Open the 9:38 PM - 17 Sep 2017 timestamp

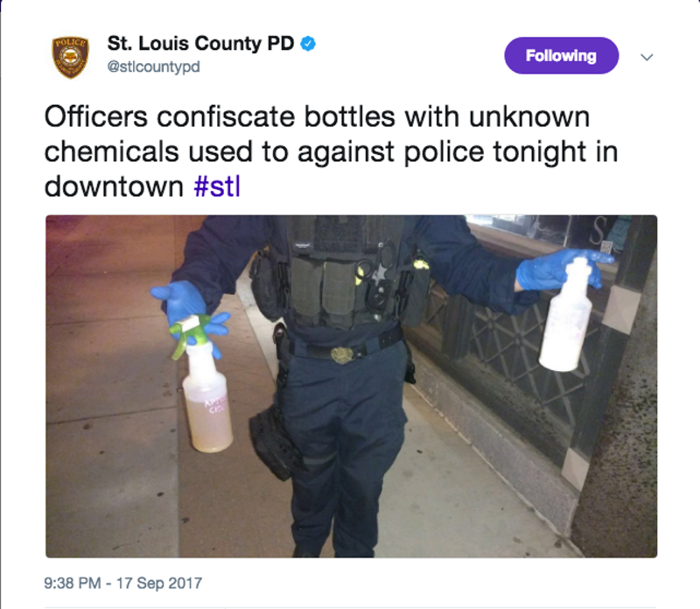(x=123, y=583)
